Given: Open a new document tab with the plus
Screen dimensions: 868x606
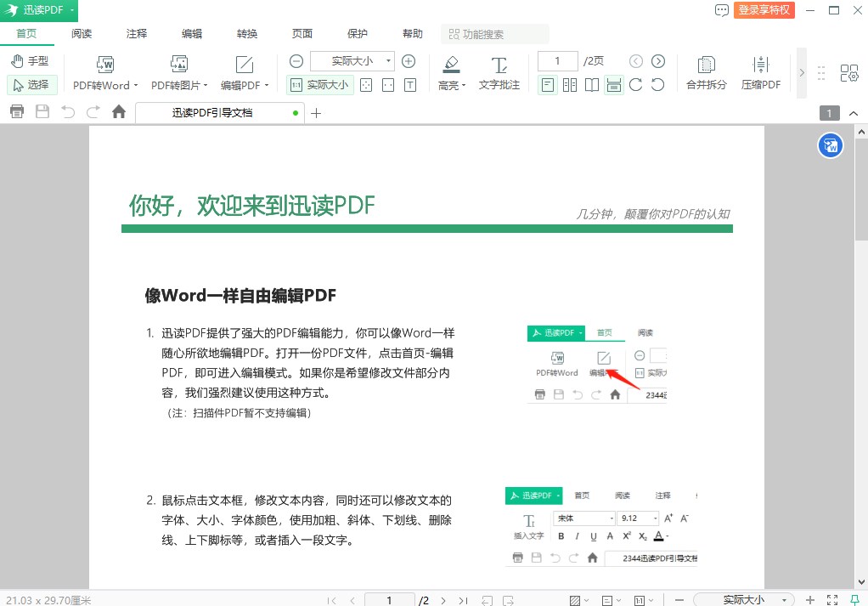Looking at the screenshot, I should coord(318,112).
